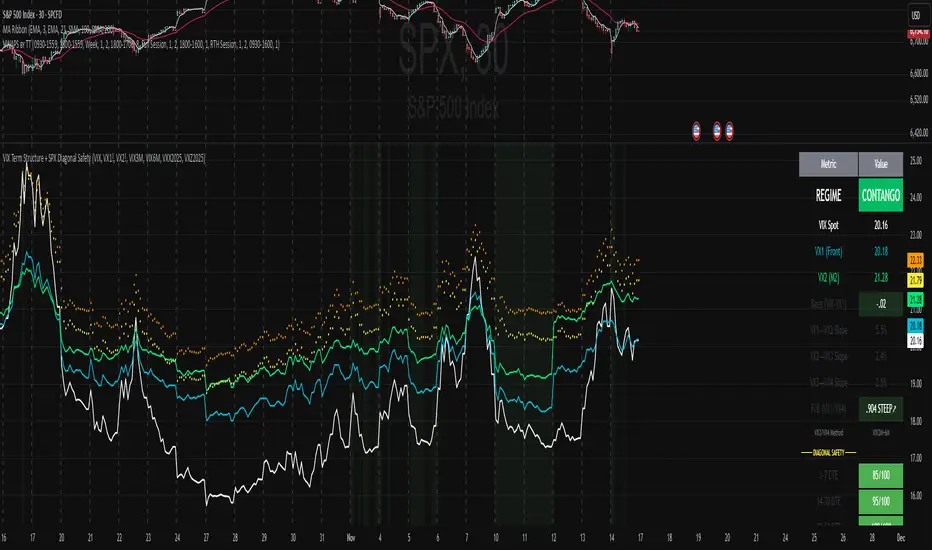Click the 25.00 price scale label
The image size is (932, 550).
click(x=916, y=161)
